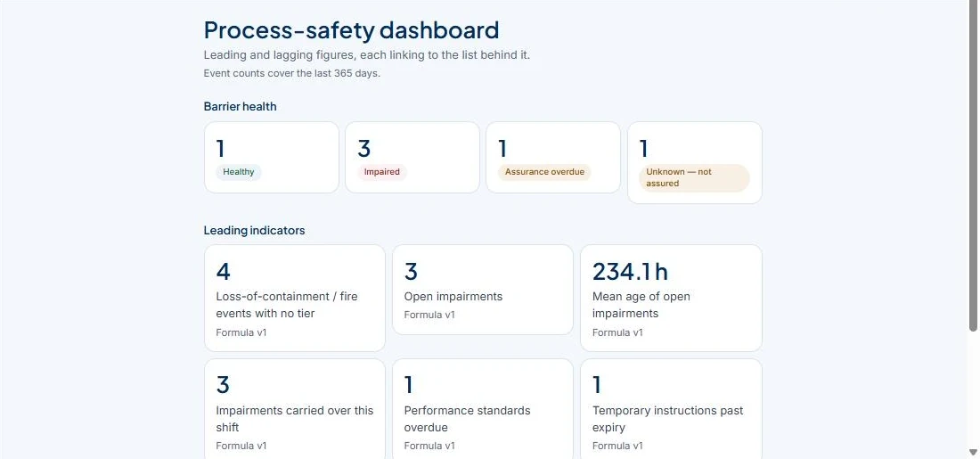Open the Open impairments indicator card
The image size is (980, 459).
pyautogui.click(x=483, y=290)
